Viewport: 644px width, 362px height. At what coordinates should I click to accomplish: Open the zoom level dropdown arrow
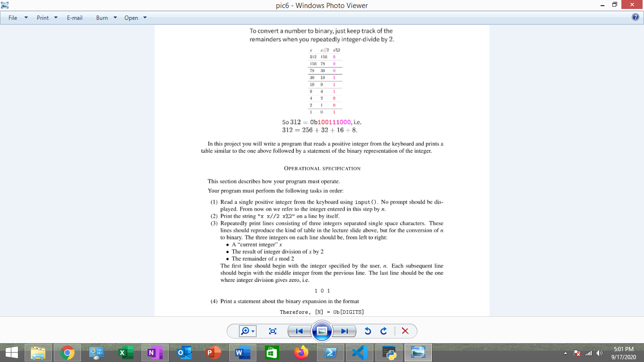[x=252, y=331]
